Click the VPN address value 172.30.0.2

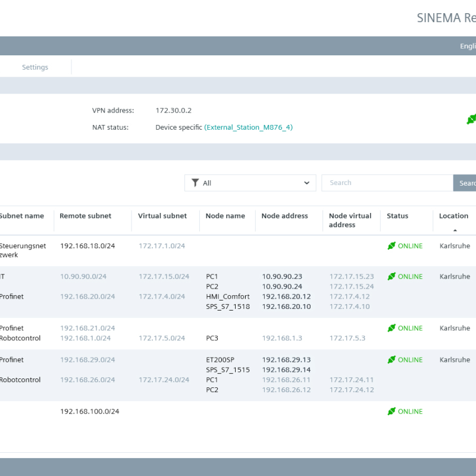[174, 111]
